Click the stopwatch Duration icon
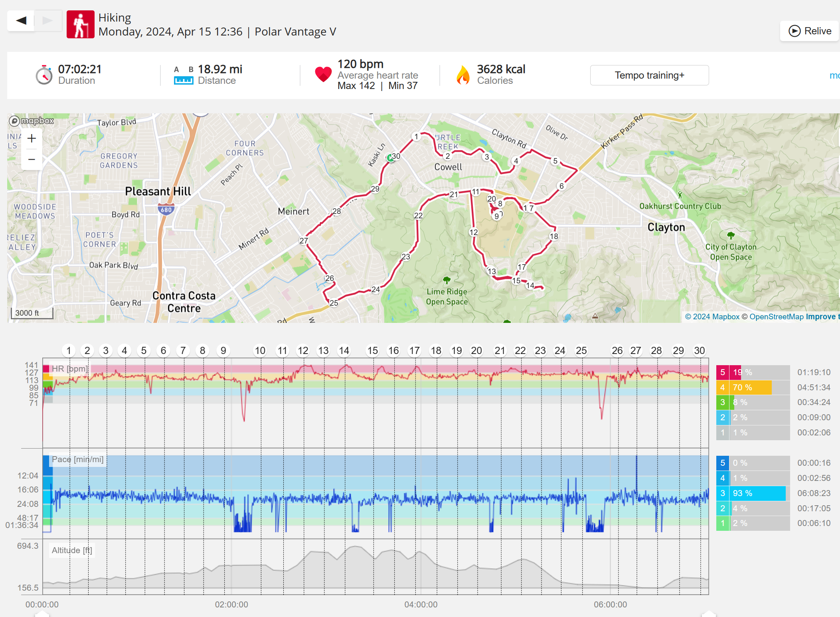Viewport: 840px width, 617px height. [44, 75]
